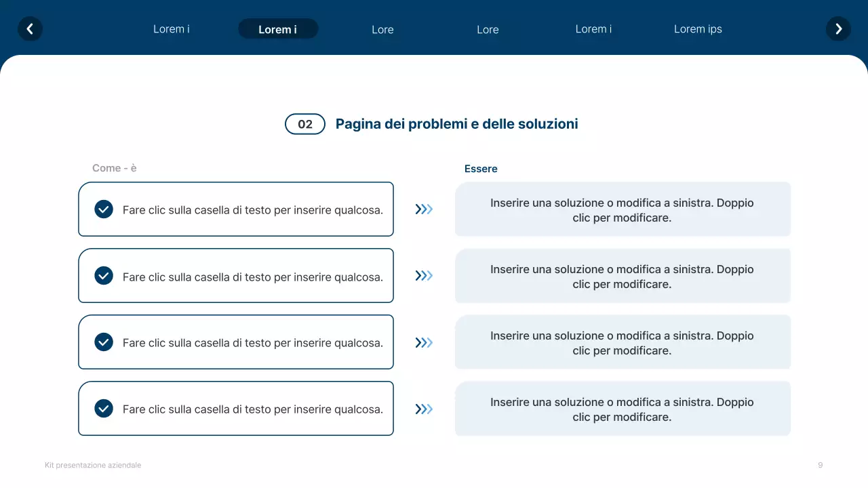Screen dimensions: 868x488
Task: Click the triple-chevron arrow in the second row
Action: pyautogui.click(x=425, y=276)
